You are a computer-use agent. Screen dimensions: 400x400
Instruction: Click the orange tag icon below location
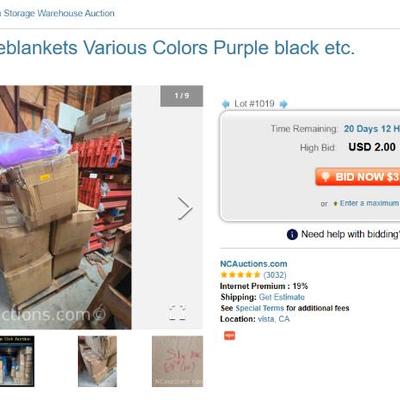[230, 335]
